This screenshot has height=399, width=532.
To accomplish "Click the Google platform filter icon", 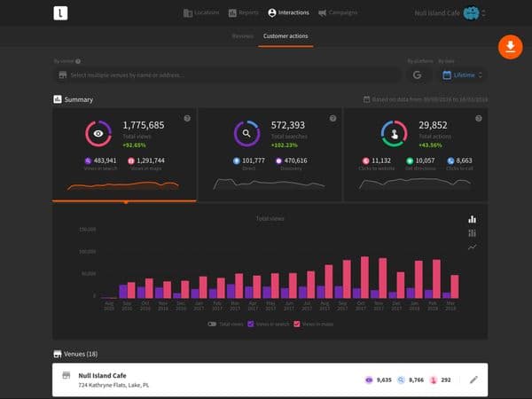I will (x=417, y=75).
